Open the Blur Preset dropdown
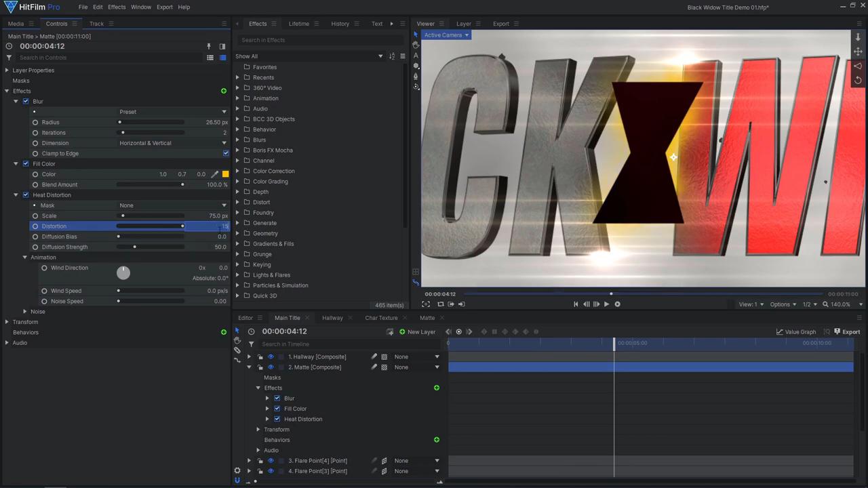This screenshot has height=488, width=868. coord(173,112)
